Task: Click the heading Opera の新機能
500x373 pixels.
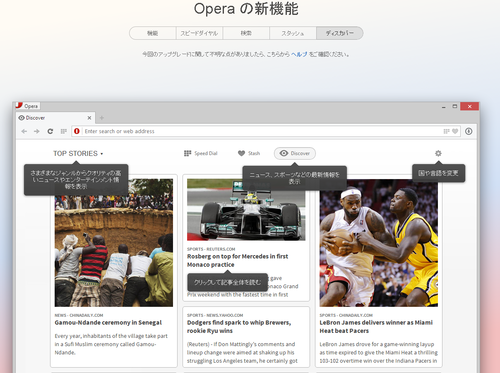Action: coord(246,9)
